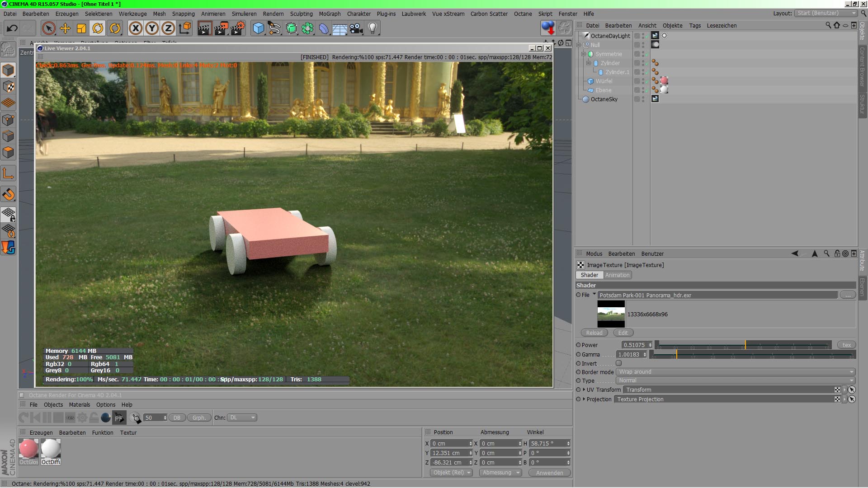The image size is (868, 488).
Task: Click the light bulb icon
Action: click(373, 28)
